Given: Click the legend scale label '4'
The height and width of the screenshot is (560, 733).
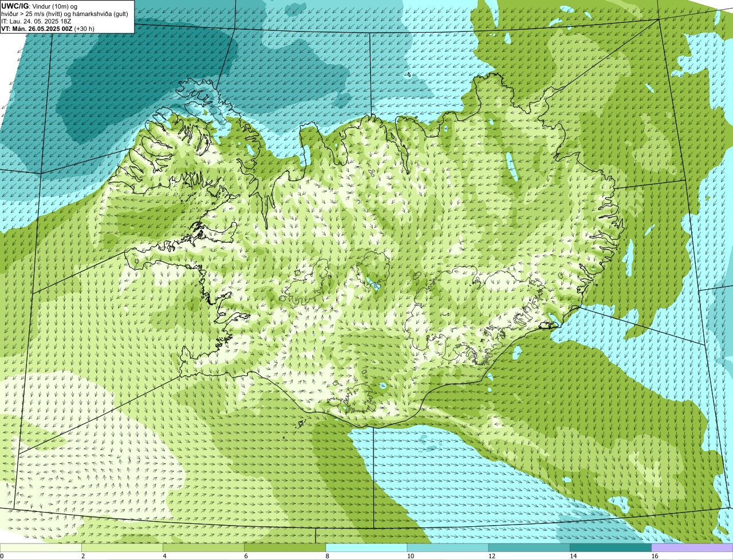Looking at the screenshot, I should pyautogui.click(x=164, y=556).
